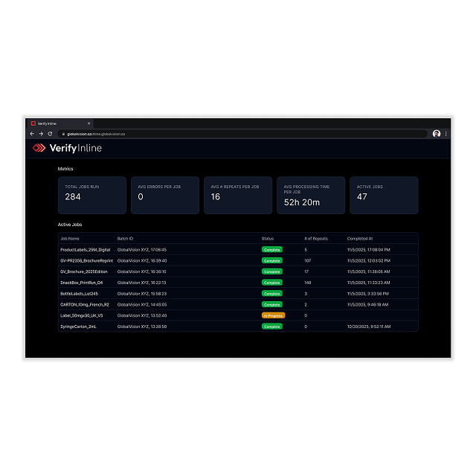Click Complete badge for CARTON_10mg_French_R2
This screenshot has height=476, width=476.
coord(272,304)
